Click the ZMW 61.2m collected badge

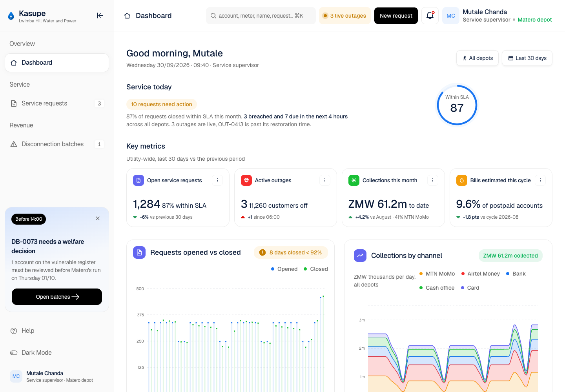click(510, 256)
